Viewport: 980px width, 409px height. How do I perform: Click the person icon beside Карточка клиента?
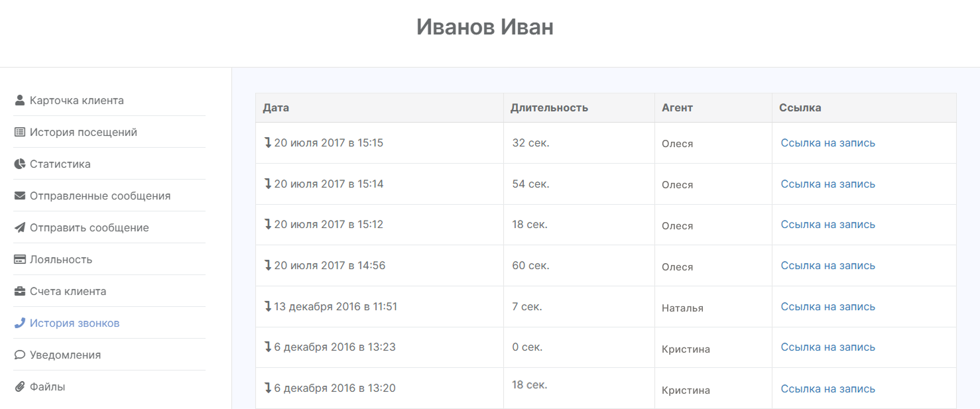(20, 101)
